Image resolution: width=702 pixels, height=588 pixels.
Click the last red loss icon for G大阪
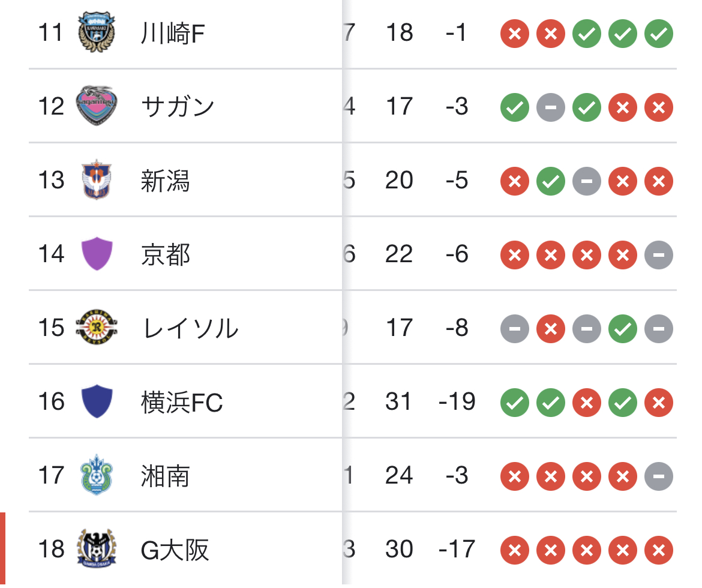coord(659,550)
